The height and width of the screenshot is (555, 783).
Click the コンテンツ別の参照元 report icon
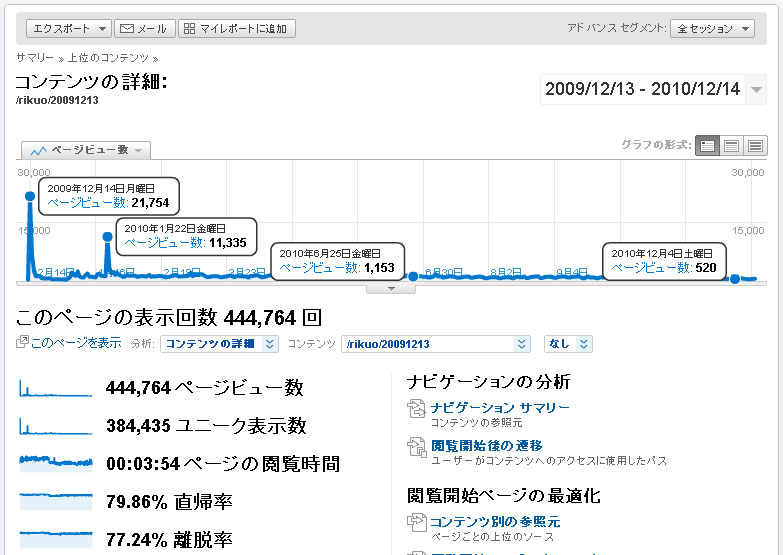tap(416, 522)
